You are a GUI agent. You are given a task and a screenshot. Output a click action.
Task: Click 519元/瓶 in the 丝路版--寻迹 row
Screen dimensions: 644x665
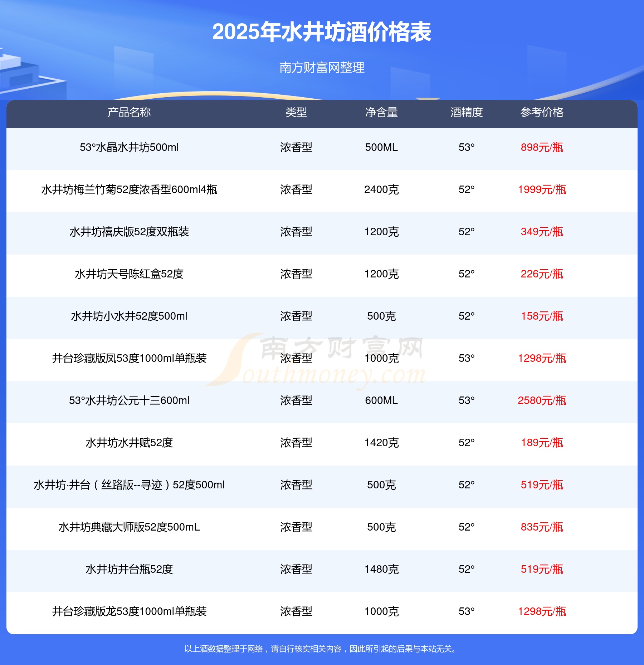point(542,485)
